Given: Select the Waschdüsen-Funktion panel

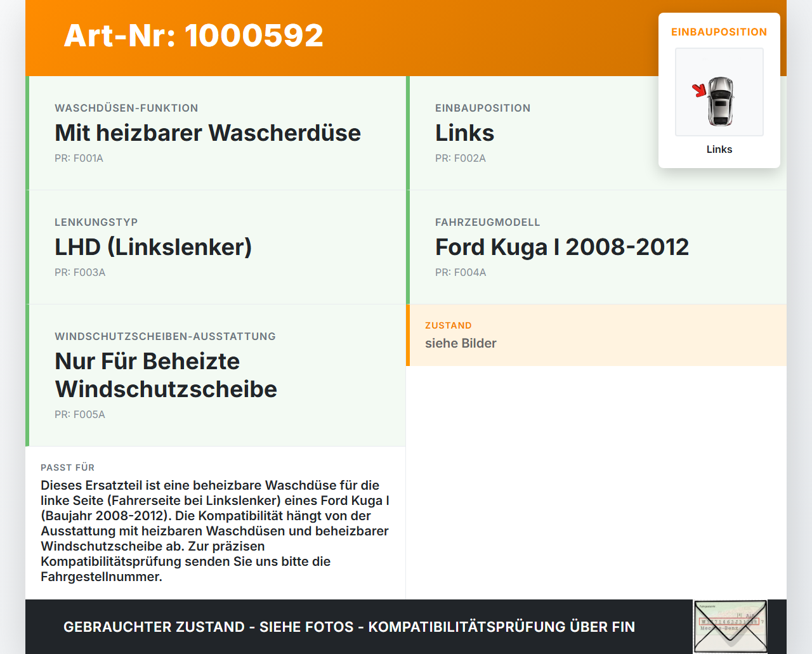Looking at the screenshot, I should 216,133.
